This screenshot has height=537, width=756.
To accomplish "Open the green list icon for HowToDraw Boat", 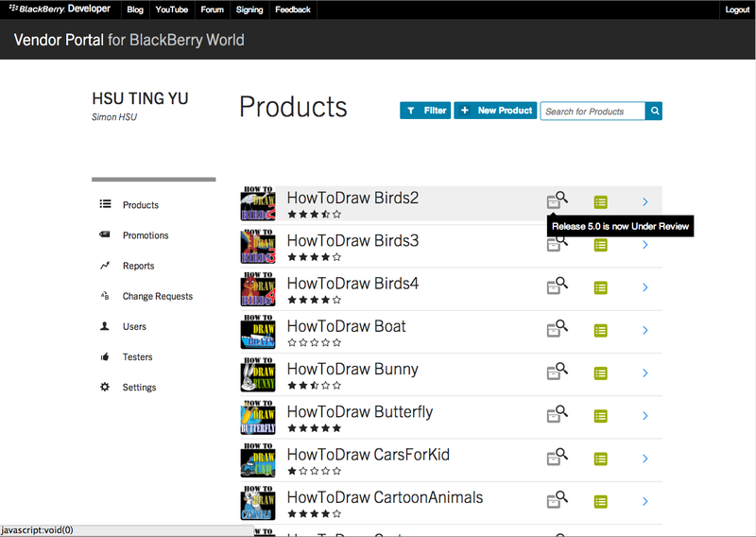I will tap(600, 331).
